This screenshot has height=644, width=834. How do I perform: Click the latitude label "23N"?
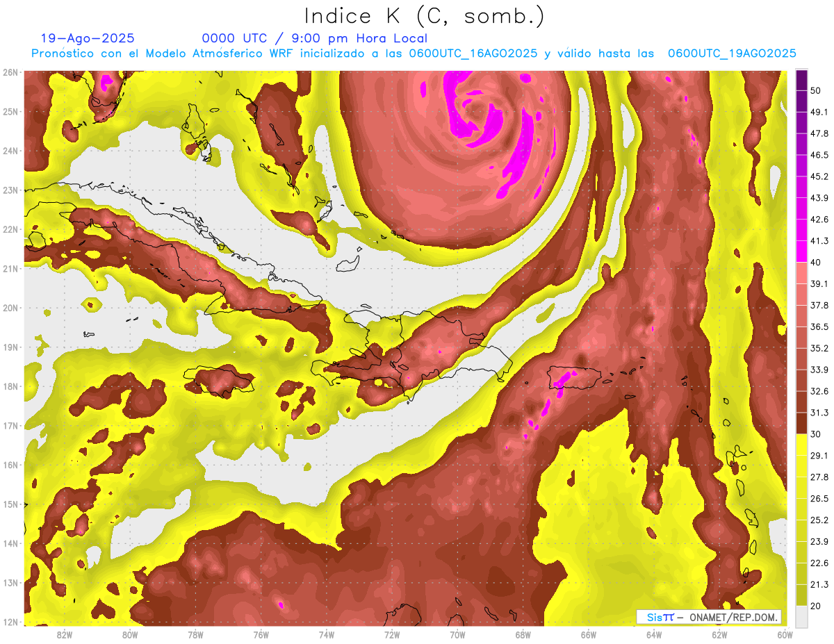(10, 190)
